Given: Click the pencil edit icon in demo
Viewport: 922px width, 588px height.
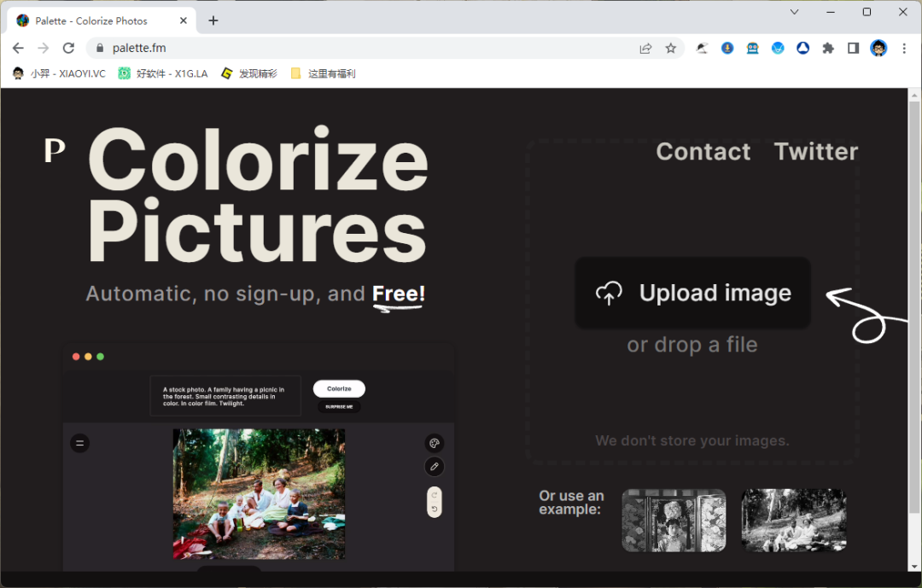Looking at the screenshot, I should [434, 467].
